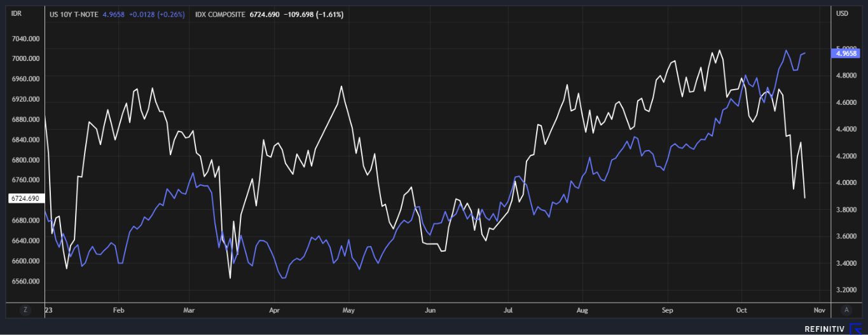Click the 3.4000 tick on the USD axis
This screenshot has height=335, width=868.
[846, 263]
